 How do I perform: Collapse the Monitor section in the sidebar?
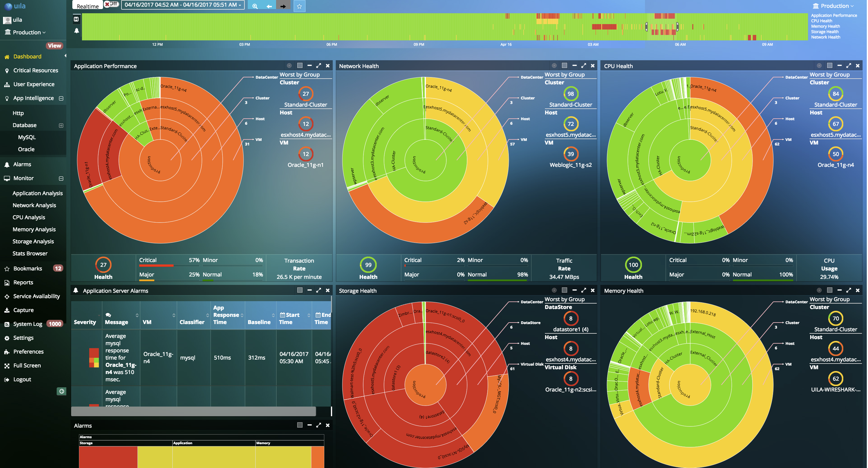61,178
